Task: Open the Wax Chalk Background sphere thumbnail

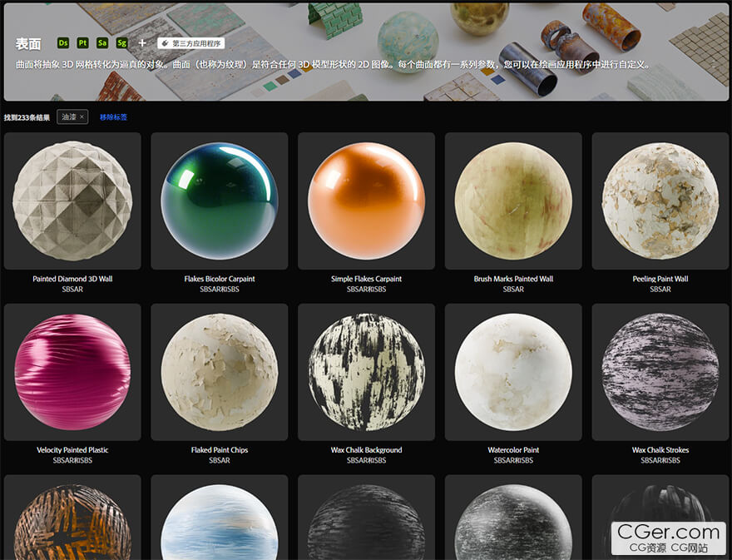Action: (x=367, y=372)
